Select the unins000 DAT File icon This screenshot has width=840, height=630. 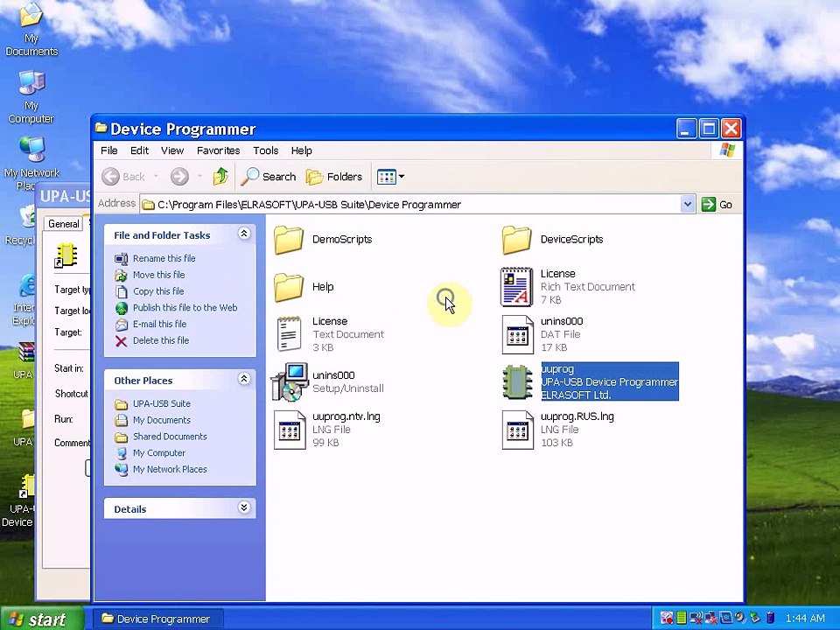point(517,334)
